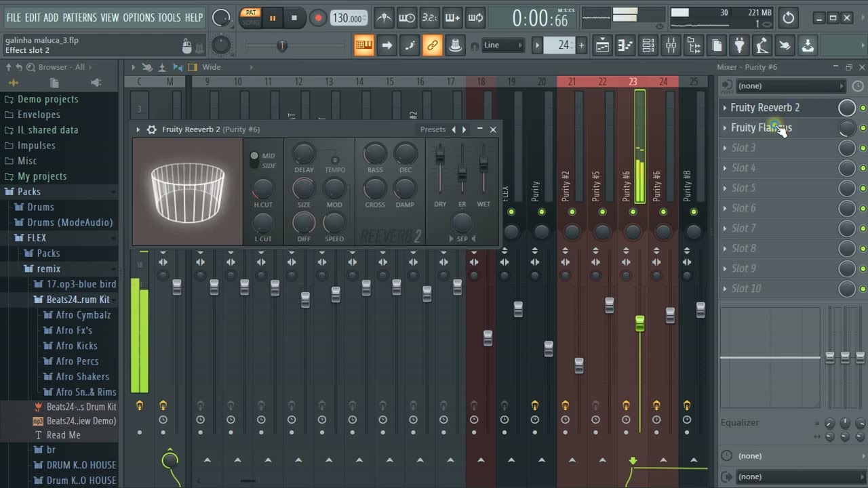Open the mixer input (none) dropdown
868x488 pixels.
(x=791, y=86)
